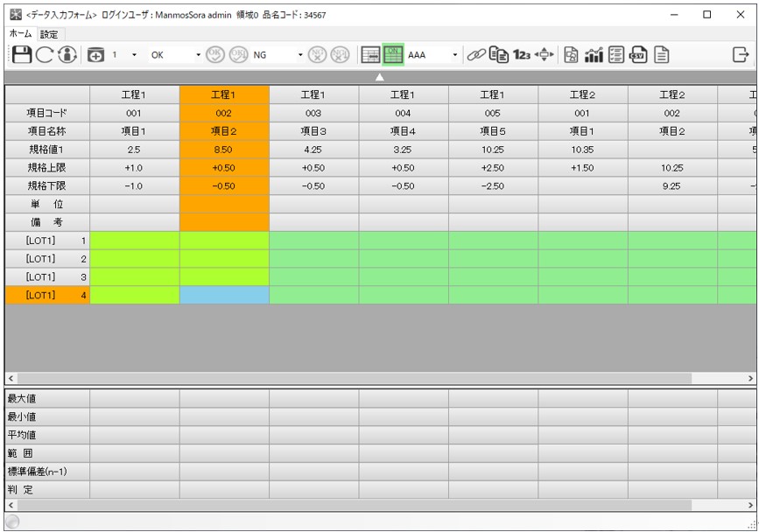Click the 123 numbering icon
This screenshot has height=532, width=759.
522,55
